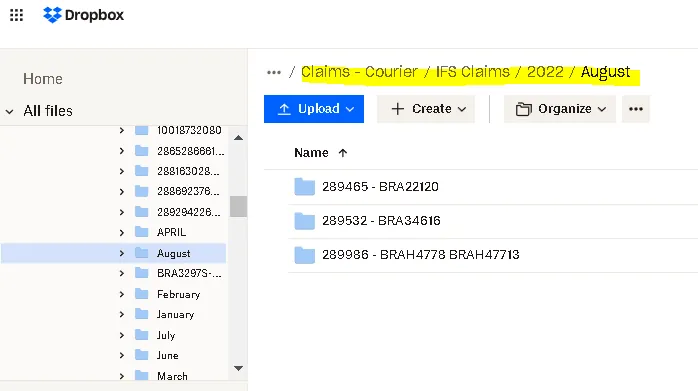Click folder icon for 289532 - BRA34616
Screen dimensions: 698x391
click(x=304, y=220)
